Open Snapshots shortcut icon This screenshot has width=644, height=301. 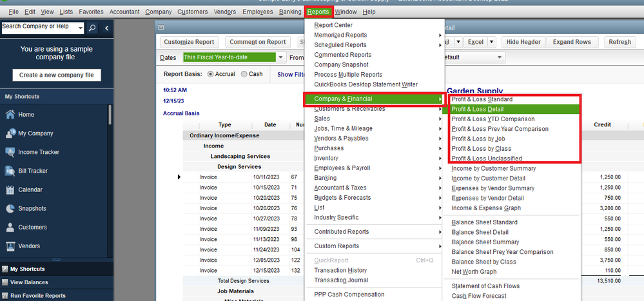[10, 208]
